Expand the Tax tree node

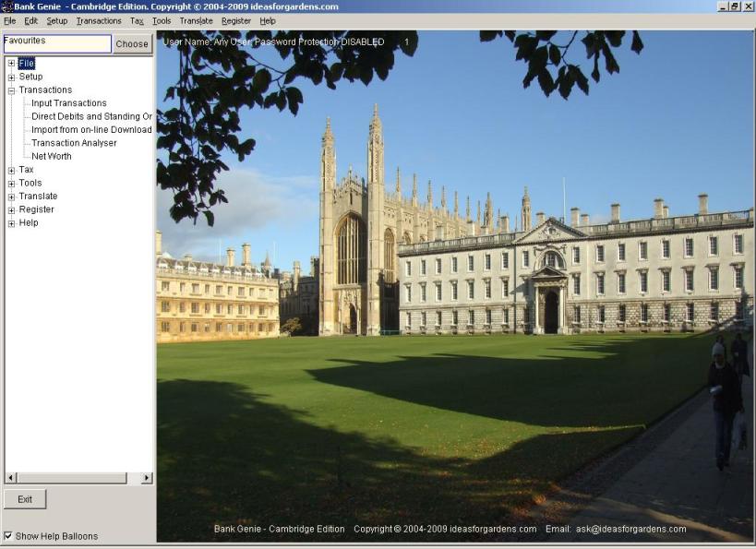[12, 170]
